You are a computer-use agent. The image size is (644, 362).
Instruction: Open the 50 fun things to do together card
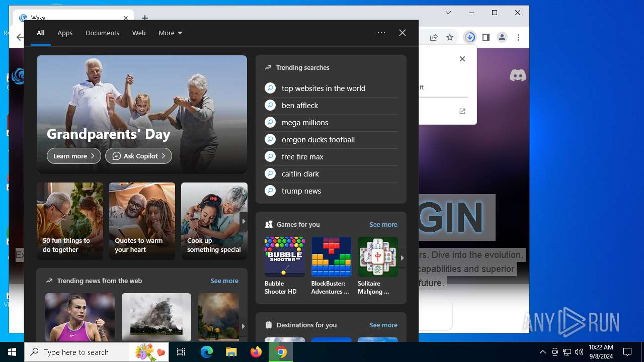[x=70, y=221]
